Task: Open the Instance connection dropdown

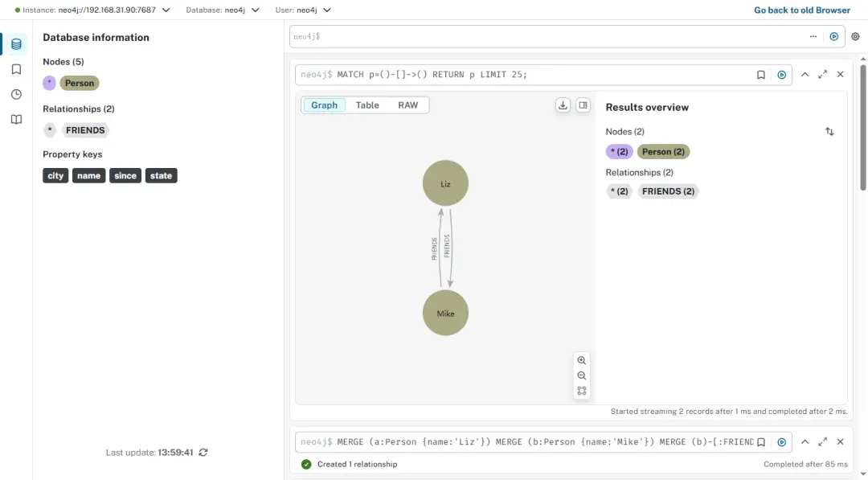Action: [92, 10]
